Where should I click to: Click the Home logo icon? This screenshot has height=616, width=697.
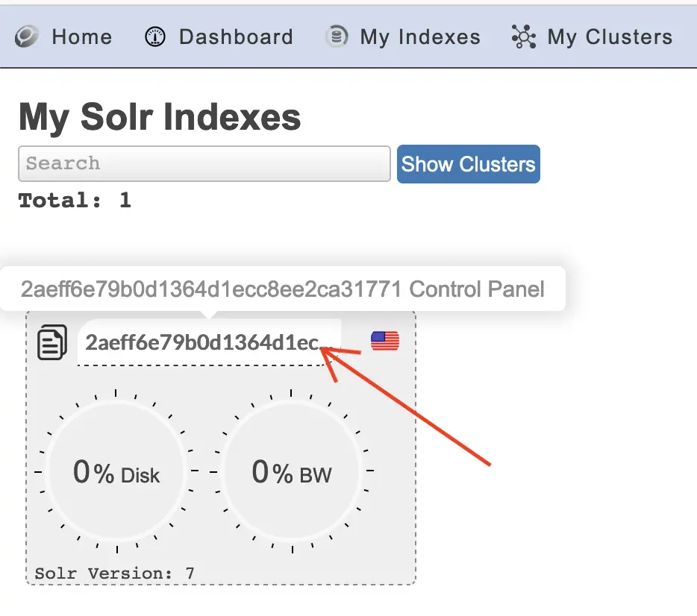click(27, 37)
